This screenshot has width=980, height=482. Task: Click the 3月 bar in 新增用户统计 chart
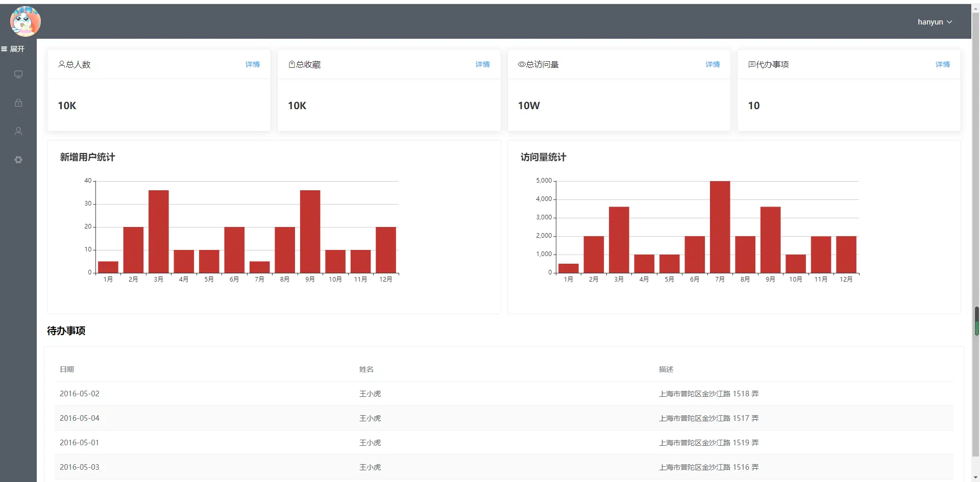[159, 232]
